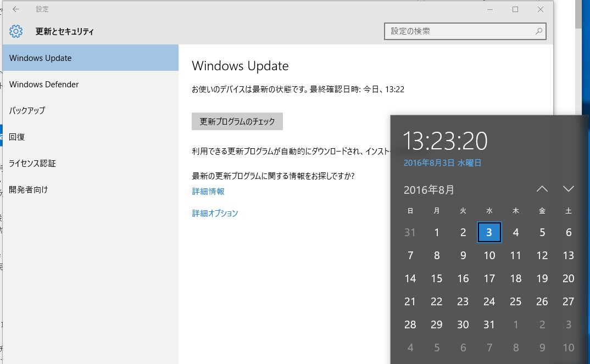
Task: Select grayed day 31 of previous month
Action: tap(410, 232)
